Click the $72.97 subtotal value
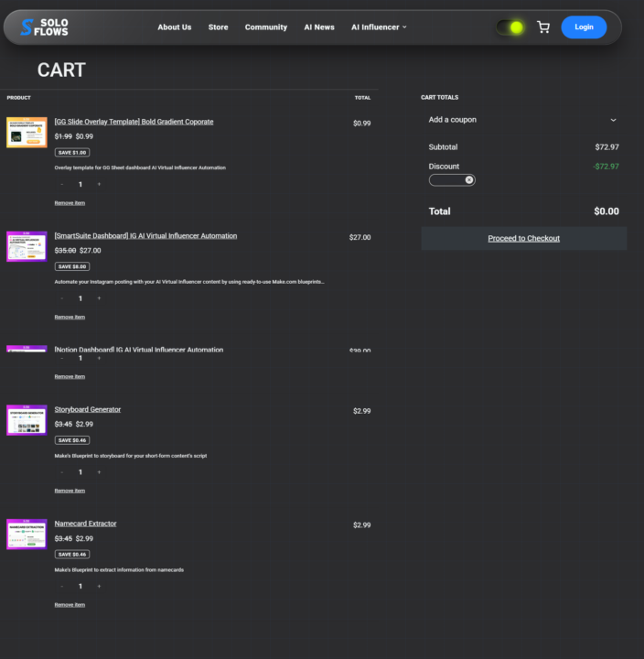The image size is (644, 659). (606, 147)
